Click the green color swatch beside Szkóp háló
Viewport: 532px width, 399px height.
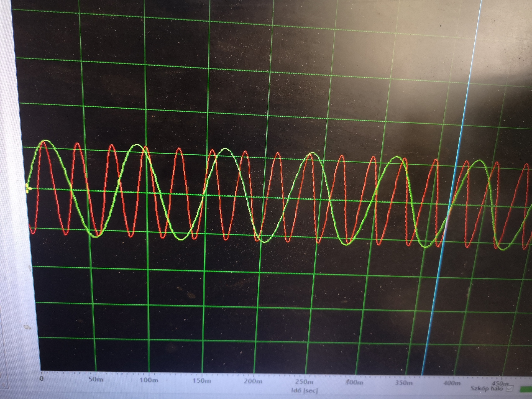pyautogui.click(x=525, y=390)
